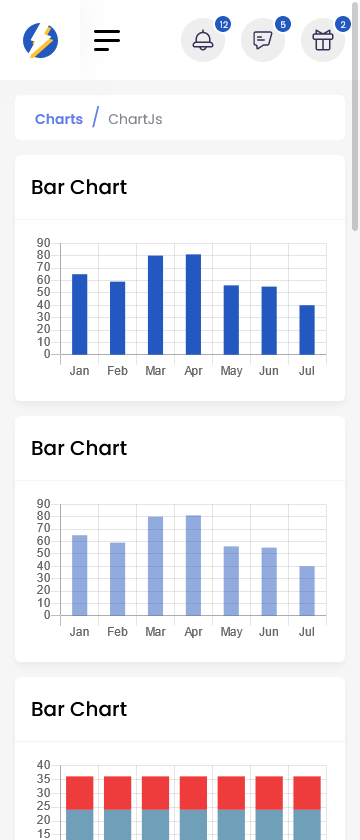
Task: Open the chat messages icon
Action: [x=263, y=40]
